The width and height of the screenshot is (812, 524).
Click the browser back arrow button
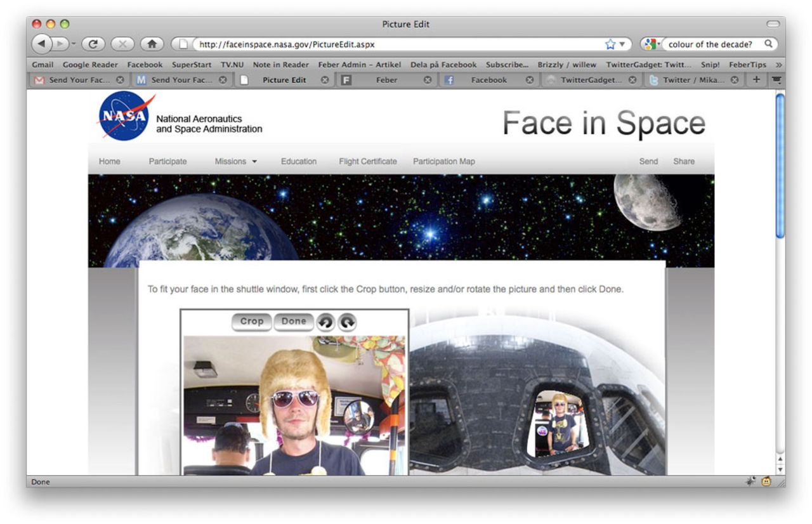pos(41,44)
